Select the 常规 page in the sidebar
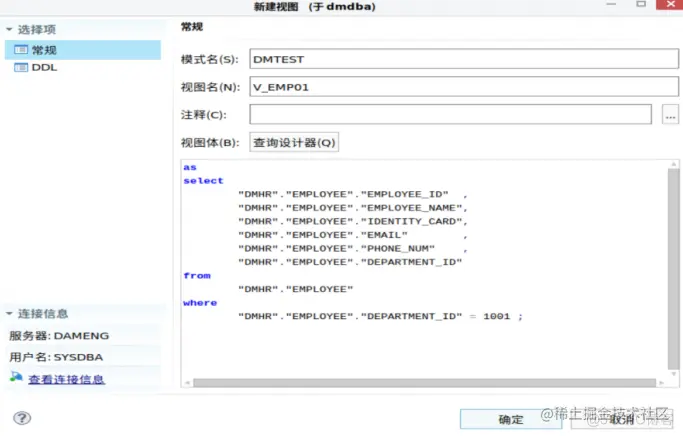 pos(83,50)
